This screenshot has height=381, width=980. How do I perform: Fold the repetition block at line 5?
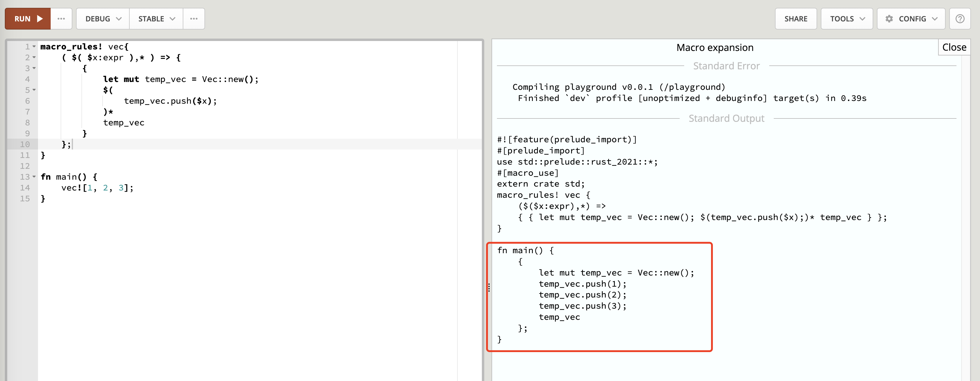[x=34, y=90]
